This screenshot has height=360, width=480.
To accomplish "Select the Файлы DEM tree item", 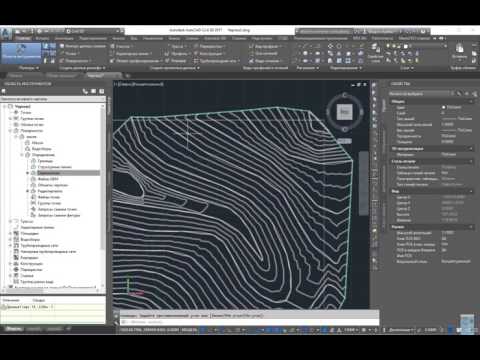I will 48,179.
